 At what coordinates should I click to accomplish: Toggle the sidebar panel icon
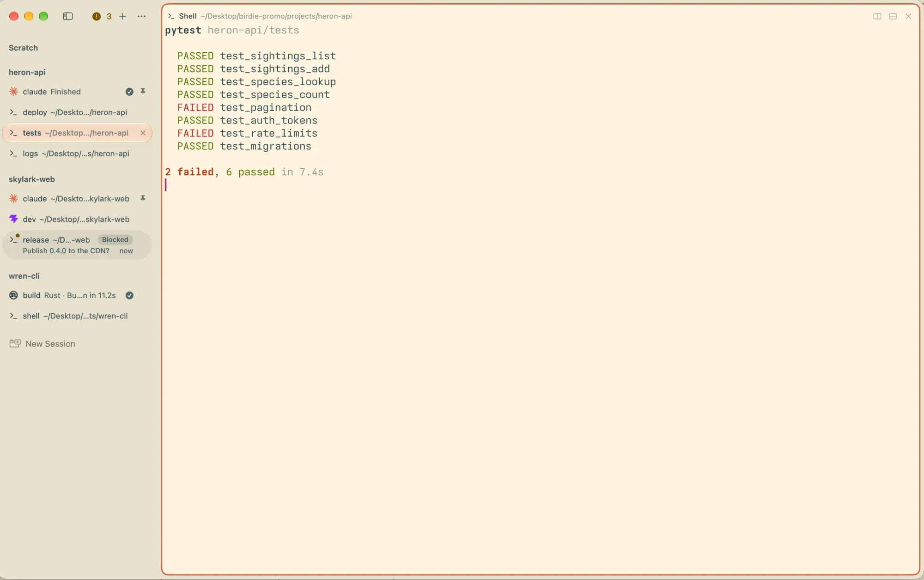pos(68,16)
